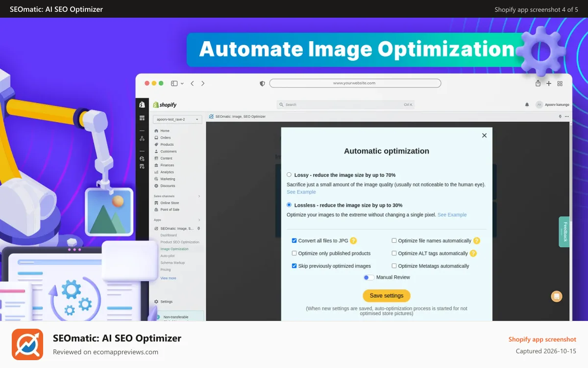Click the dashboard layout icon in the dark rail

pos(142,118)
